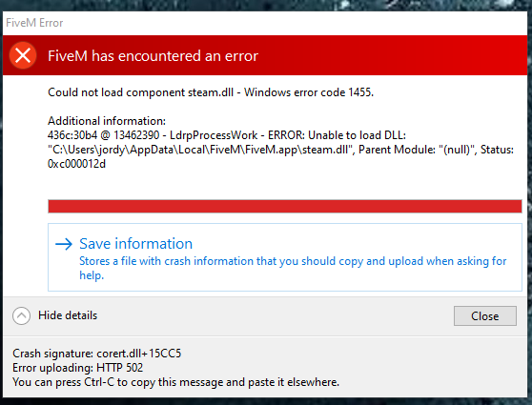Click the red X error icon
Screen dimensions: 532x405
23,55
